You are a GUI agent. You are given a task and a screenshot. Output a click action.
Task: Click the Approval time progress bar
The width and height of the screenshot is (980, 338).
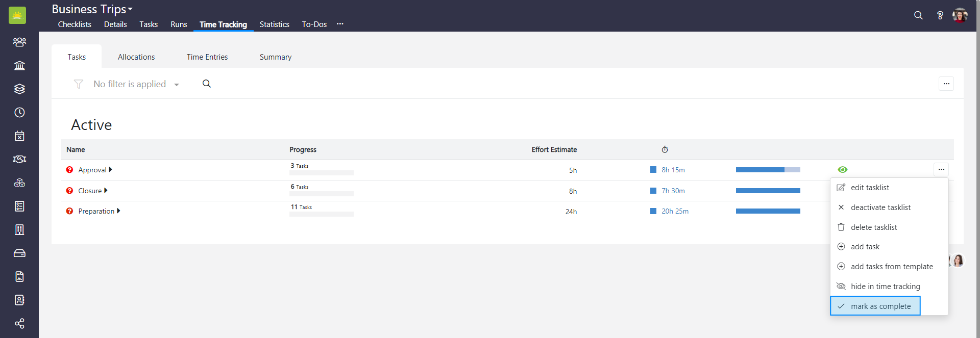[768, 170]
